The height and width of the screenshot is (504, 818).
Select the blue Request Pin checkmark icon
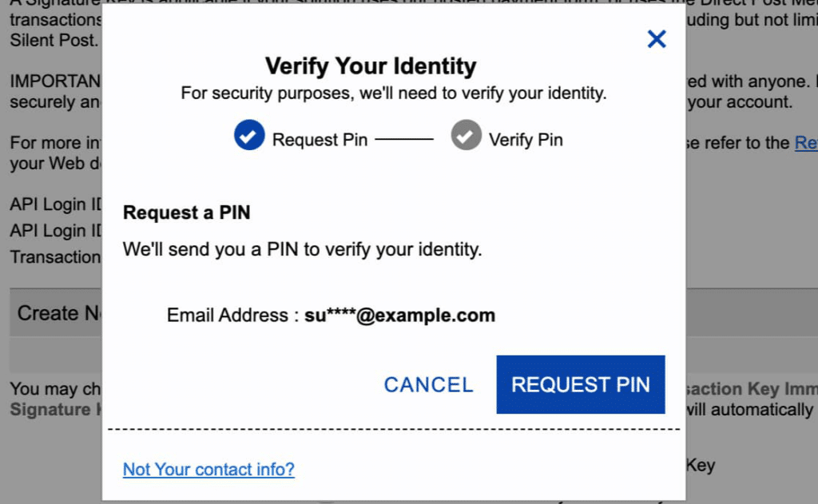(248, 136)
